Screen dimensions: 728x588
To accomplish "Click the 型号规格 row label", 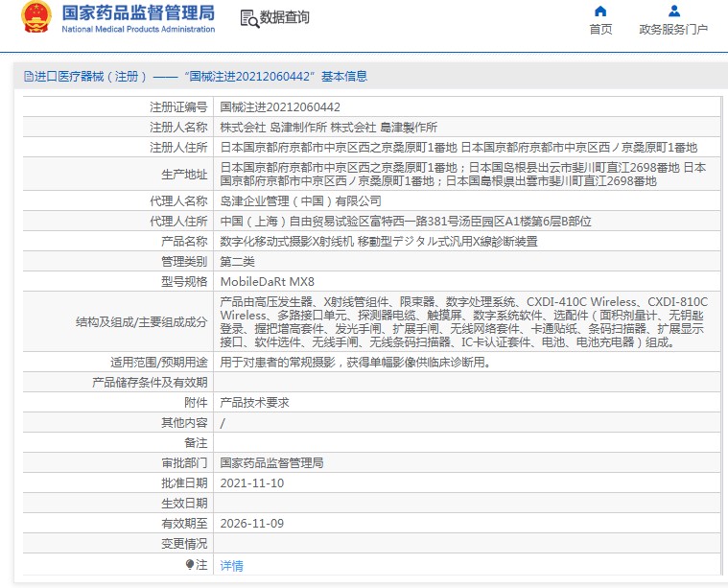I will coord(184,281).
